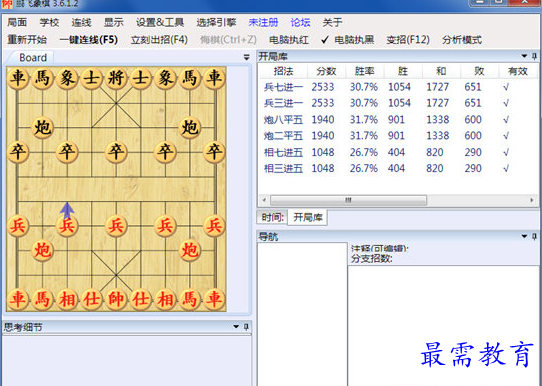Open the 思考细节 panel dropdown arrow
The width and height of the screenshot is (542, 386).
236,327
